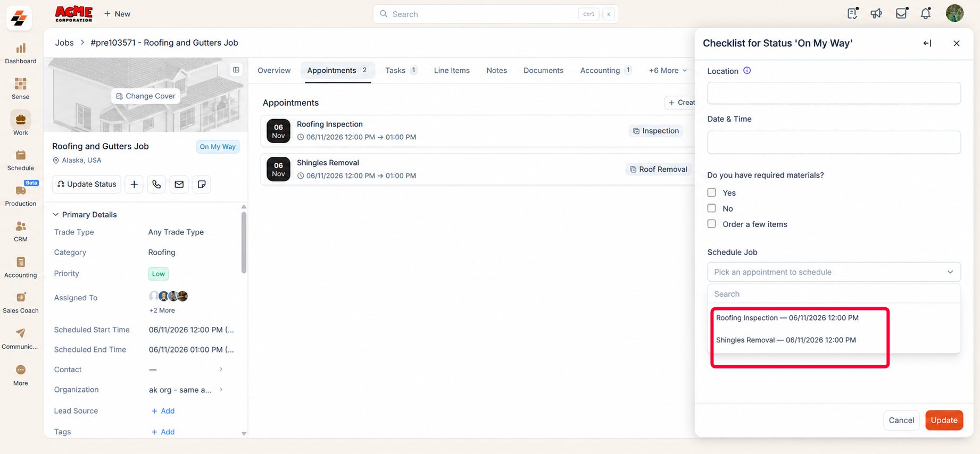The height and width of the screenshot is (454, 980).
Task: Open the inbox icon in top bar
Action: [901, 14]
